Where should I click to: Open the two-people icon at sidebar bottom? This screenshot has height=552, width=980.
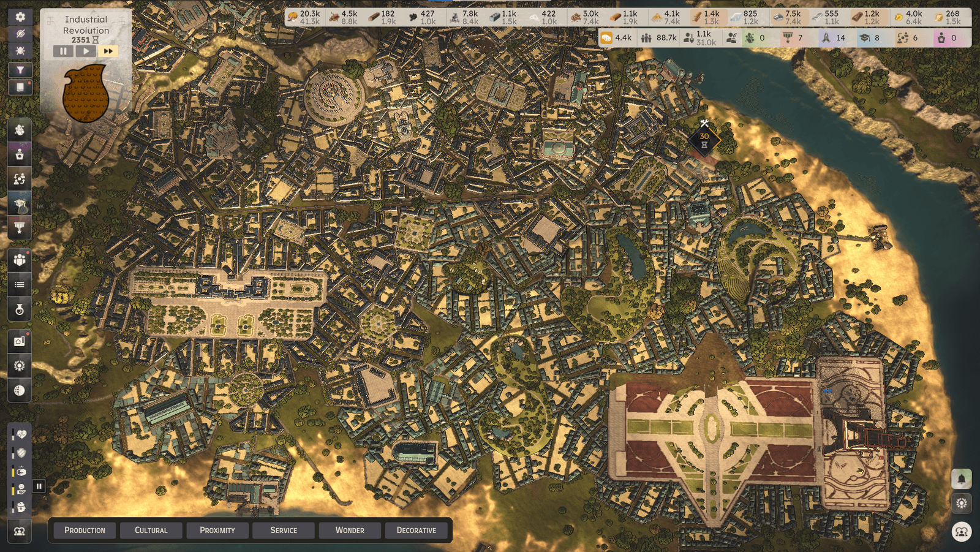(x=20, y=531)
